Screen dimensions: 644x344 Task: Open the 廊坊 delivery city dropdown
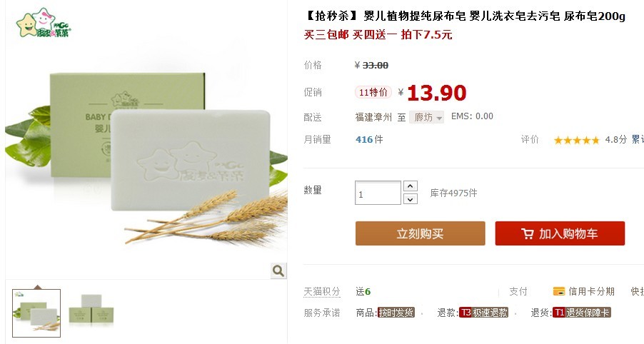click(x=426, y=118)
